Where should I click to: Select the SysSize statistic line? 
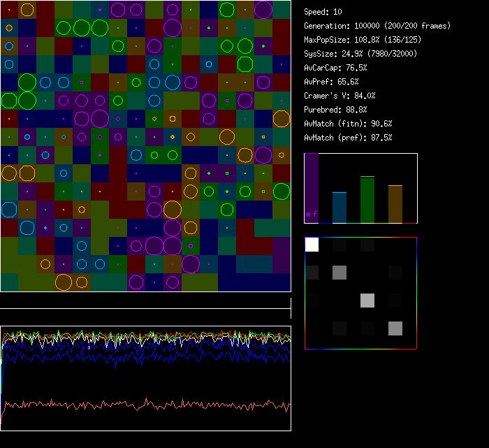coord(362,54)
